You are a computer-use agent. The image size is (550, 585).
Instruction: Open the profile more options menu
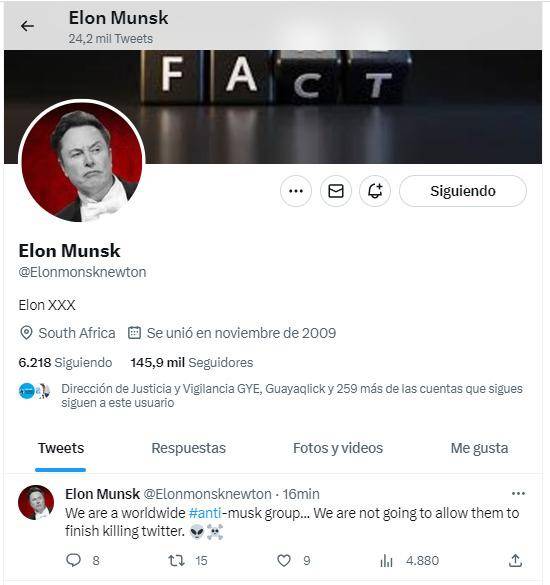pos(296,191)
